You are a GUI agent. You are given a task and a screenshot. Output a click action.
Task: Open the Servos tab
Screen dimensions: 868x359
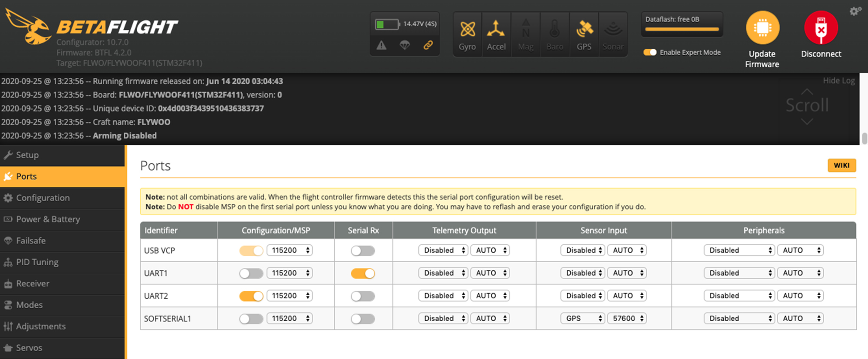point(62,348)
